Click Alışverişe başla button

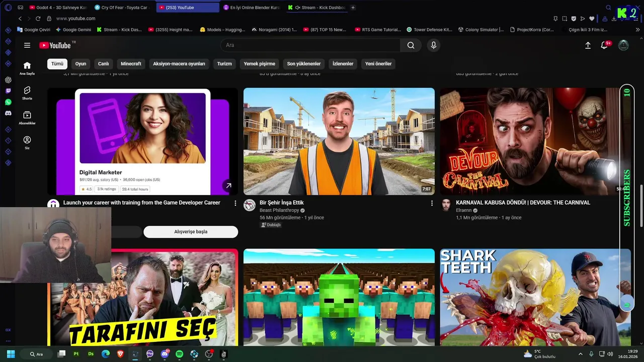point(191,232)
